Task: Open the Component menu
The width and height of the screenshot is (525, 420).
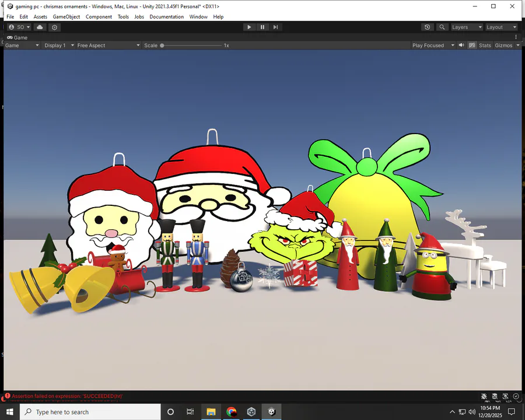Action: [x=99, y=17]
